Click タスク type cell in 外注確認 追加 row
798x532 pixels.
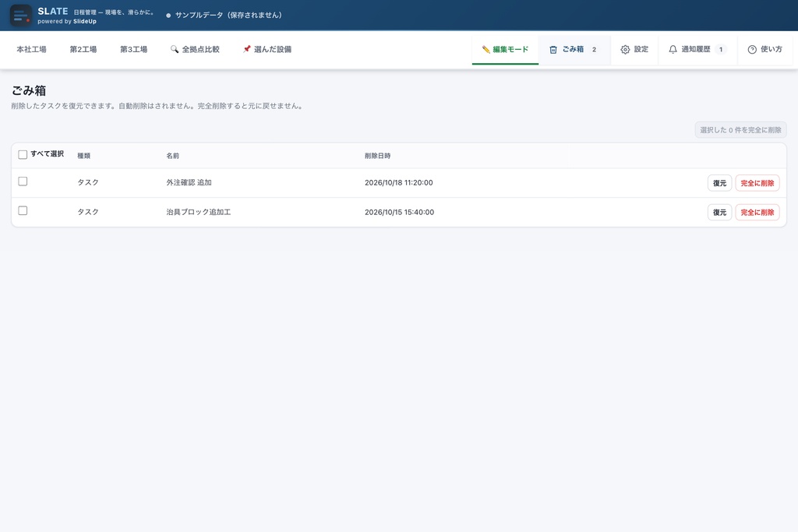[88, 182]
